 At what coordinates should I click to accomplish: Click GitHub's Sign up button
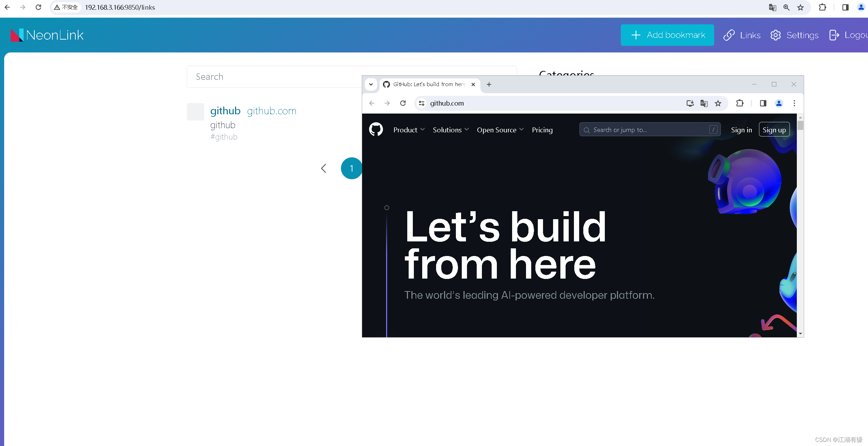click(x=774, y=130)
